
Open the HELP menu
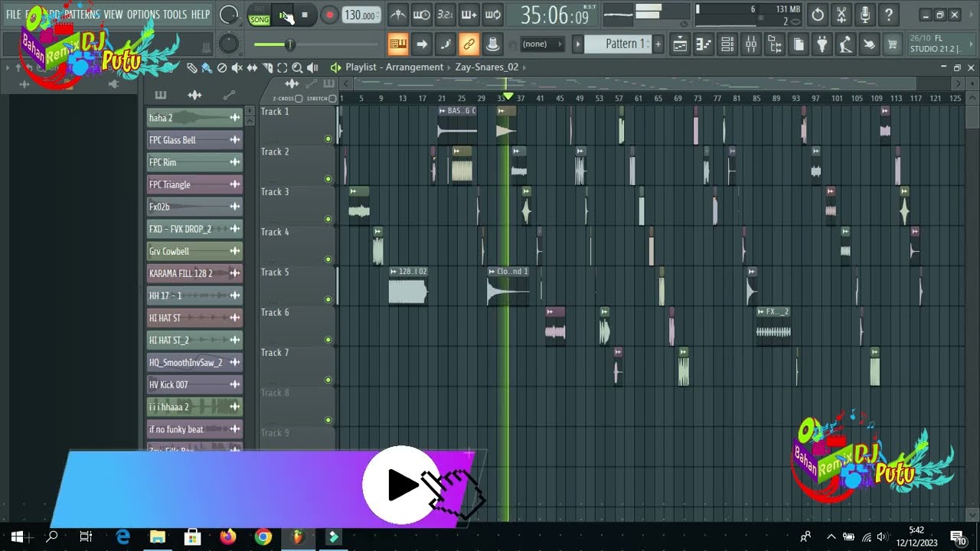point(201,15)
